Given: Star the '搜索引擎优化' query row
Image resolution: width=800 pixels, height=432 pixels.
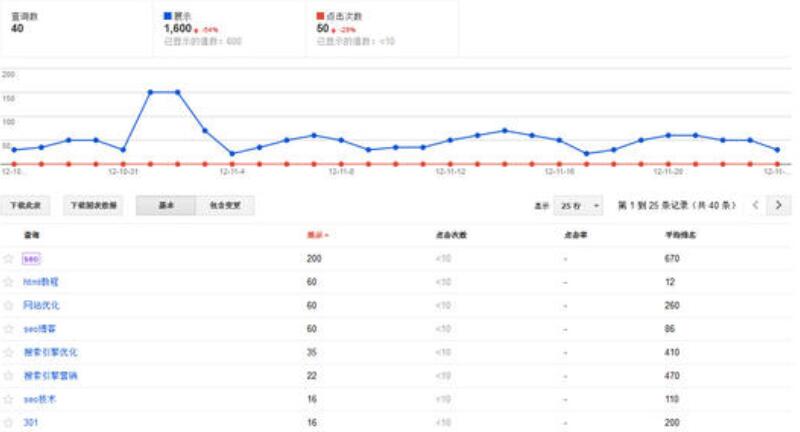Looking at the screenshot, I should coord(8,352).
